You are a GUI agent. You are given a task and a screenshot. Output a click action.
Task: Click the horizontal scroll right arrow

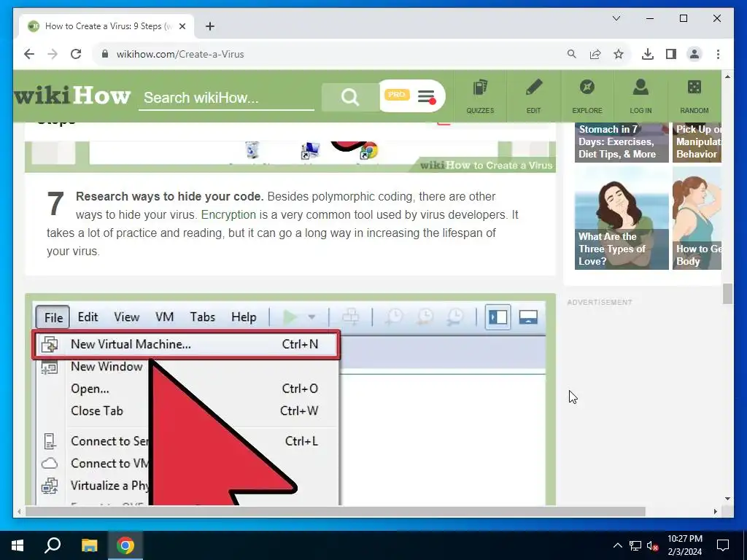[716, 511]
